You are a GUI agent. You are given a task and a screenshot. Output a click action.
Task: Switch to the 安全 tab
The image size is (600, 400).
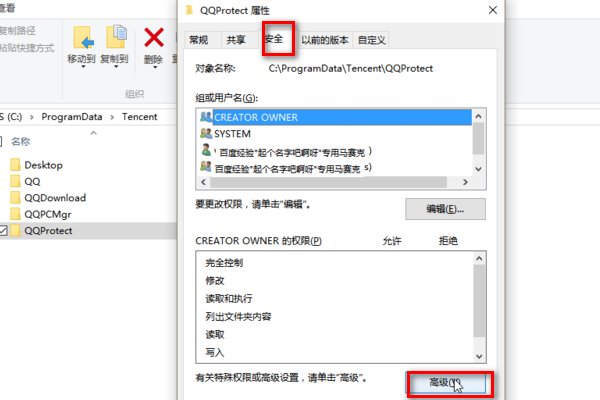(274, 39)
